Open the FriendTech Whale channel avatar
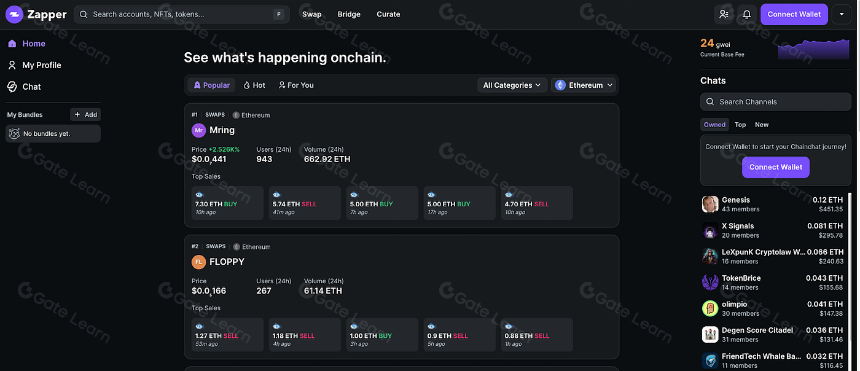 point(710,361)
